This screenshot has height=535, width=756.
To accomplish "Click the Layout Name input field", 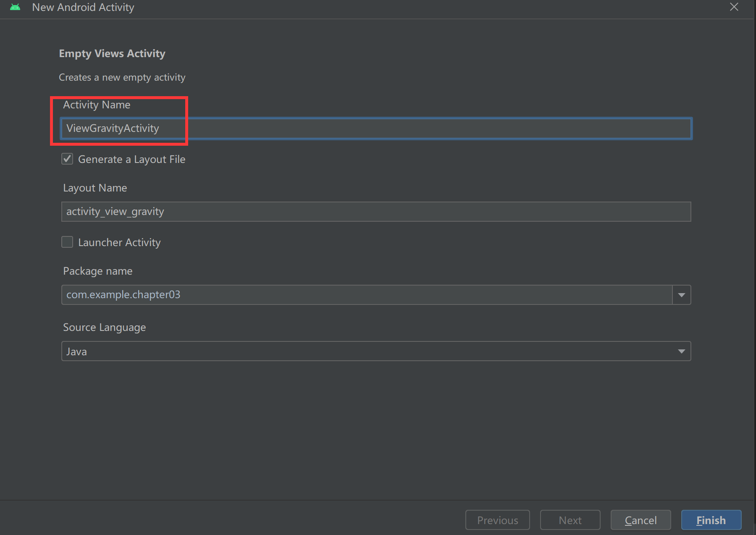I will click(376, 212).
